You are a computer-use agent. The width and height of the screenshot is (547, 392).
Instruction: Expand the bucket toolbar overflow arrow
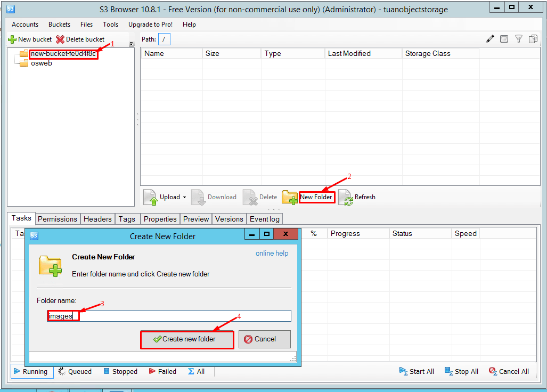point(132,44)
